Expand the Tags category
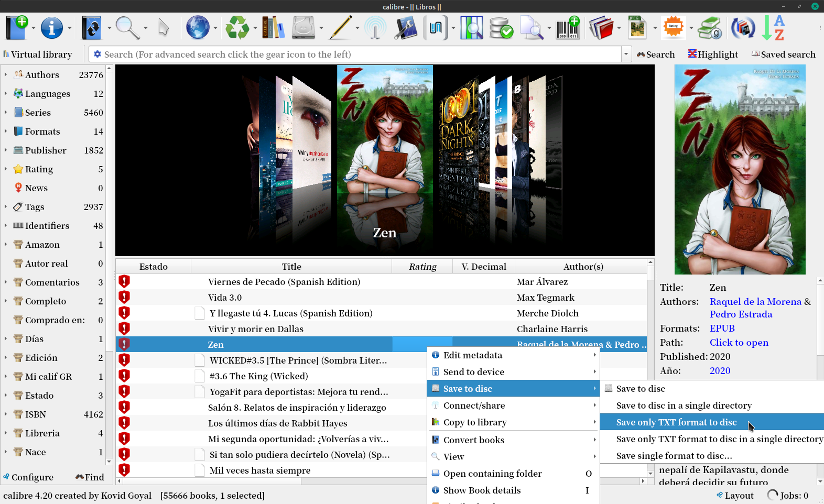824x504 pixels. (x=6, y=206)
